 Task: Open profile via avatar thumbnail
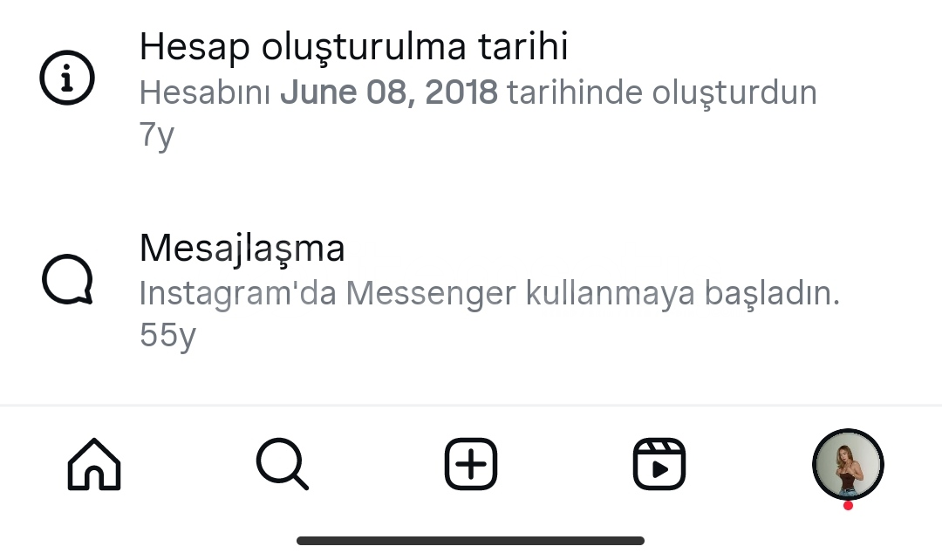coord(848,464)
